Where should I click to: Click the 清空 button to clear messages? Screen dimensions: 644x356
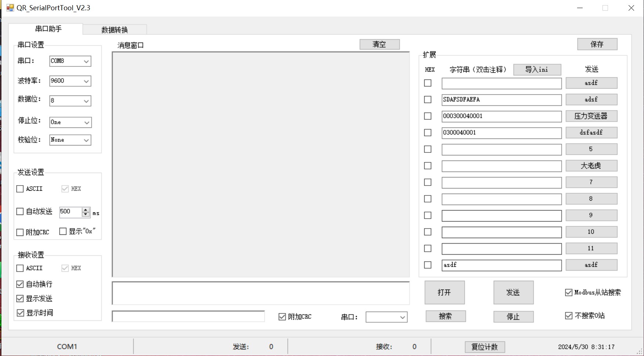[379, 44]
